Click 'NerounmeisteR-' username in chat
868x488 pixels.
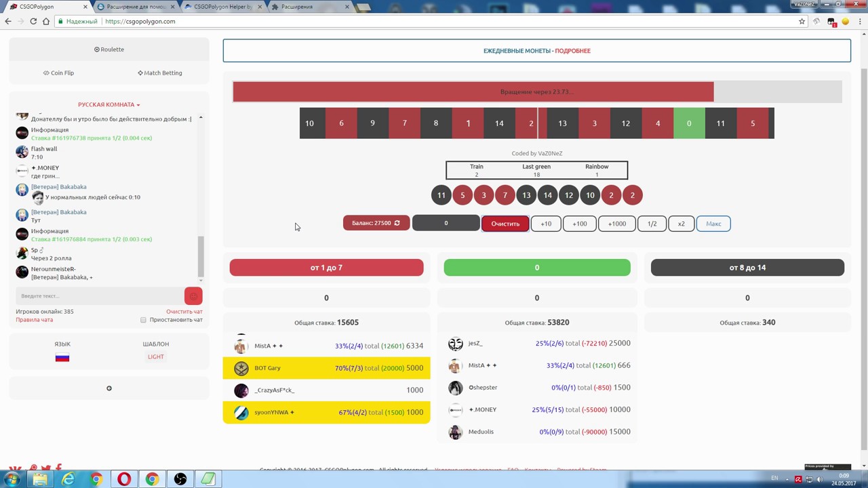[x=53, y=269]
